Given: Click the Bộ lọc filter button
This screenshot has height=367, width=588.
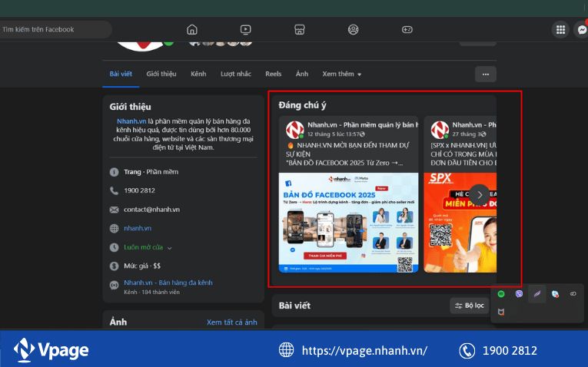Looking at the screenshot, I should [x=470, y=306].
